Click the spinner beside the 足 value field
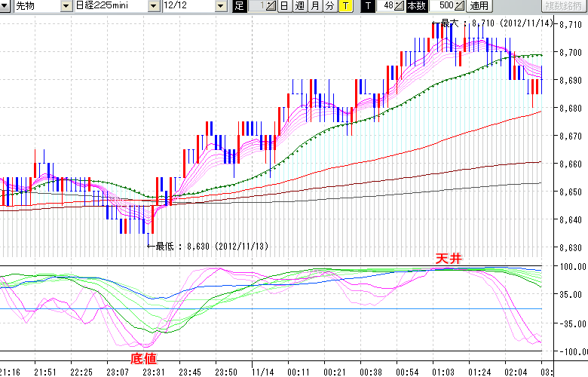 click(x=271, y=6)
